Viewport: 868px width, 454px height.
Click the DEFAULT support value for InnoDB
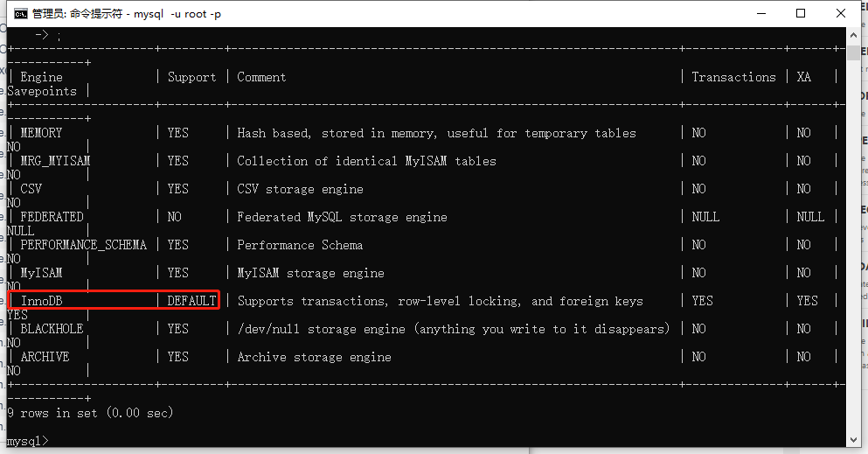point(191,301)
